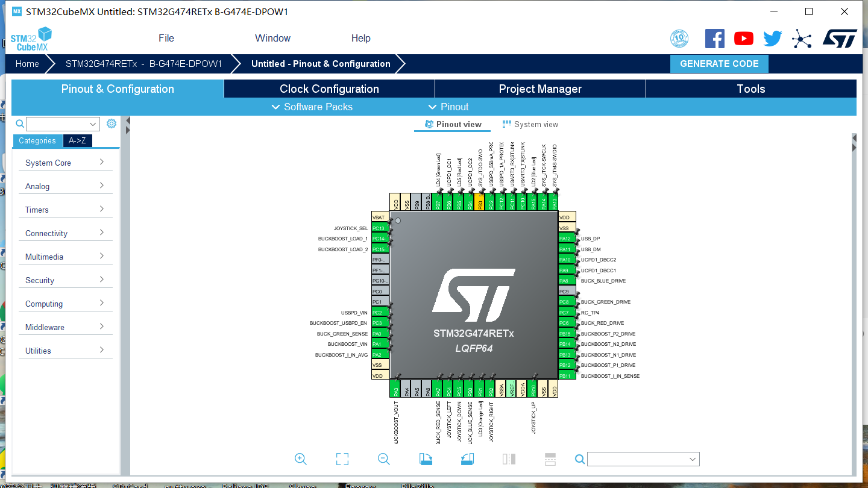The image size is (868, 488).
Task: Zoom in on the chip pinout
Action: (301, 459)
